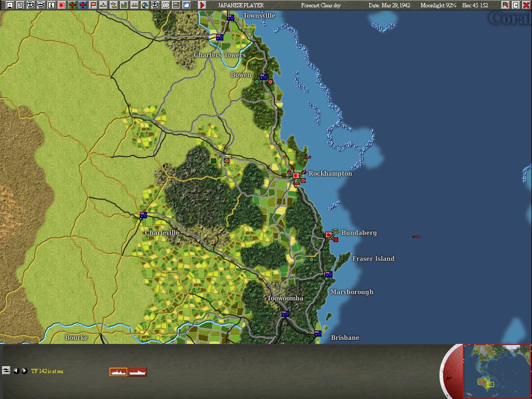Screen dimensions: 532x399
Task: Click the Fraser Island label
Action: tap(373, 259)
